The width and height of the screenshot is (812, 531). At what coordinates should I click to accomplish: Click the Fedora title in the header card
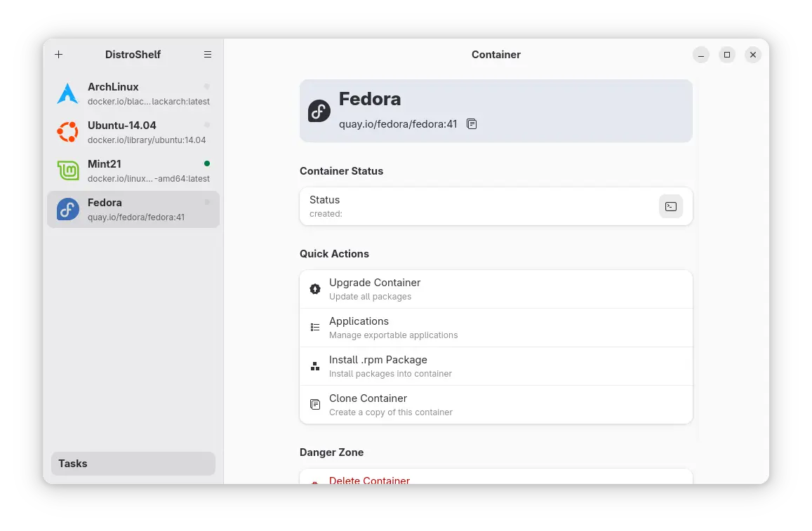click(370, 99)
